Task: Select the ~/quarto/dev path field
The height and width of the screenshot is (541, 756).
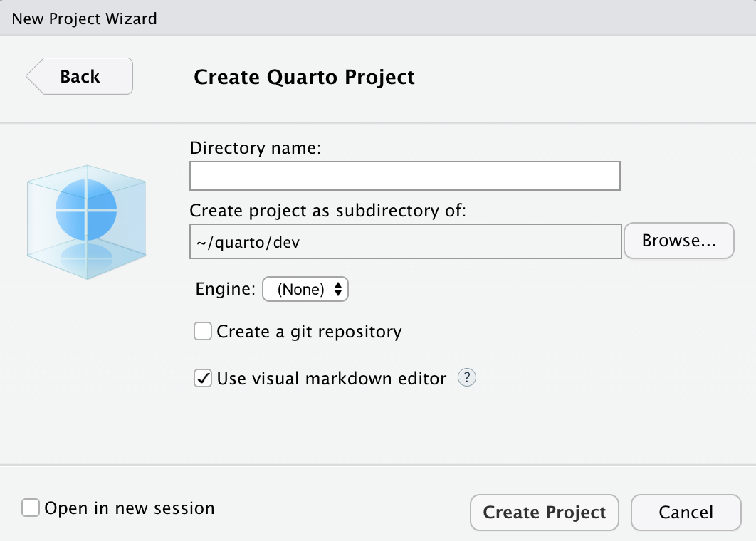Action: [x=404, y=241]
